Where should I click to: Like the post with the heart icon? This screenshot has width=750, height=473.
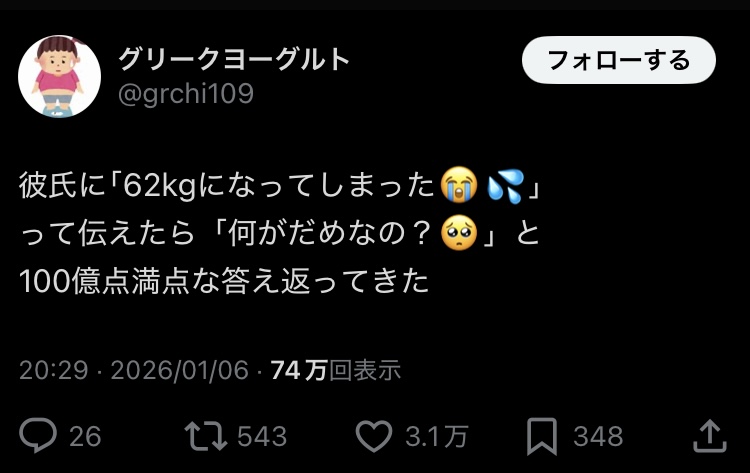tap(374, 436)
